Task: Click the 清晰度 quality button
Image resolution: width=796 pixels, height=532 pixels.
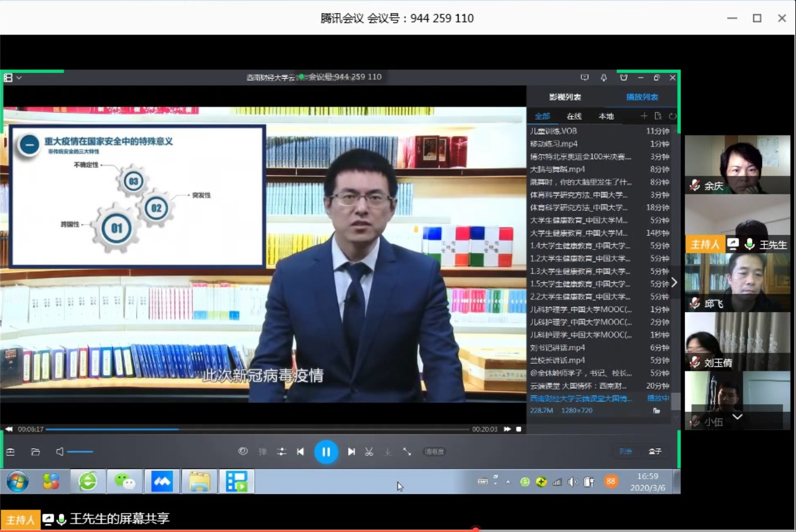Action: click(434, 452)
